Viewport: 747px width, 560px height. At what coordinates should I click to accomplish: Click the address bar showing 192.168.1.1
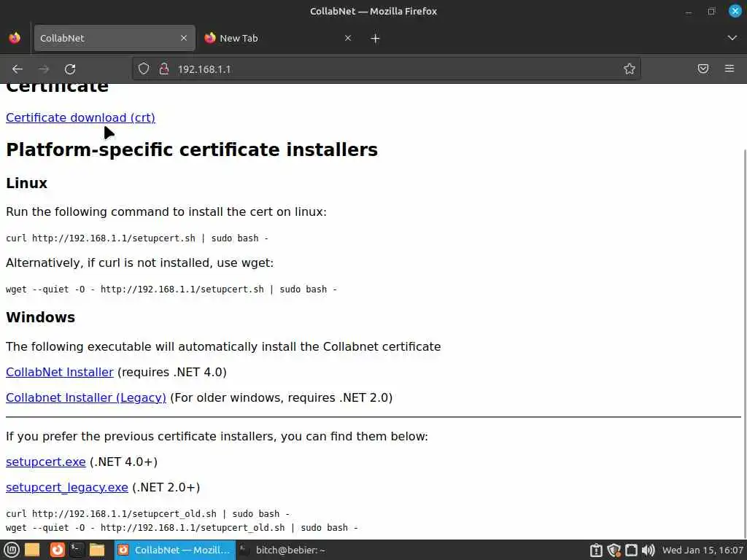[386, 69]
